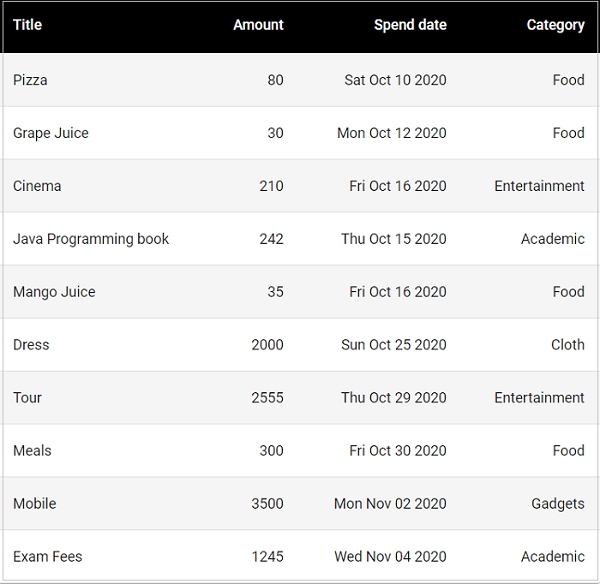600x584 pixels.
Task: Choose the Cinema expense entry
Action: pyautogui.click(x=37, y=186)
